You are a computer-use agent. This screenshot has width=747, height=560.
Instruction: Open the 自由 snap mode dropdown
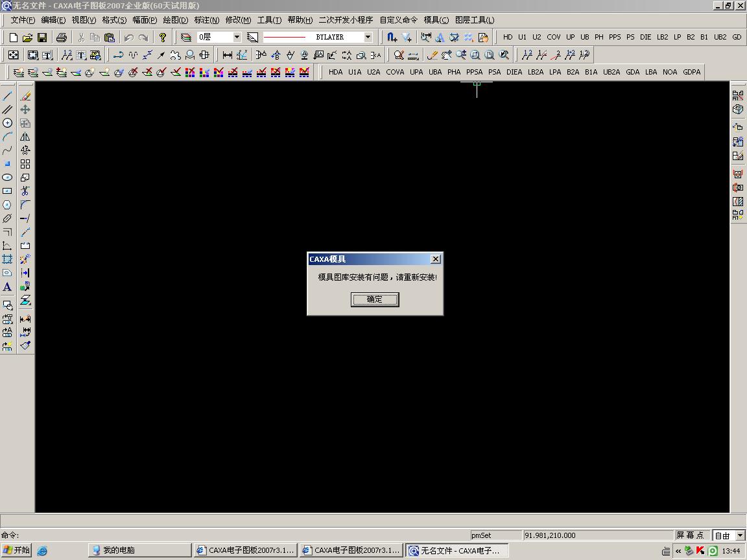click(740, 536)
